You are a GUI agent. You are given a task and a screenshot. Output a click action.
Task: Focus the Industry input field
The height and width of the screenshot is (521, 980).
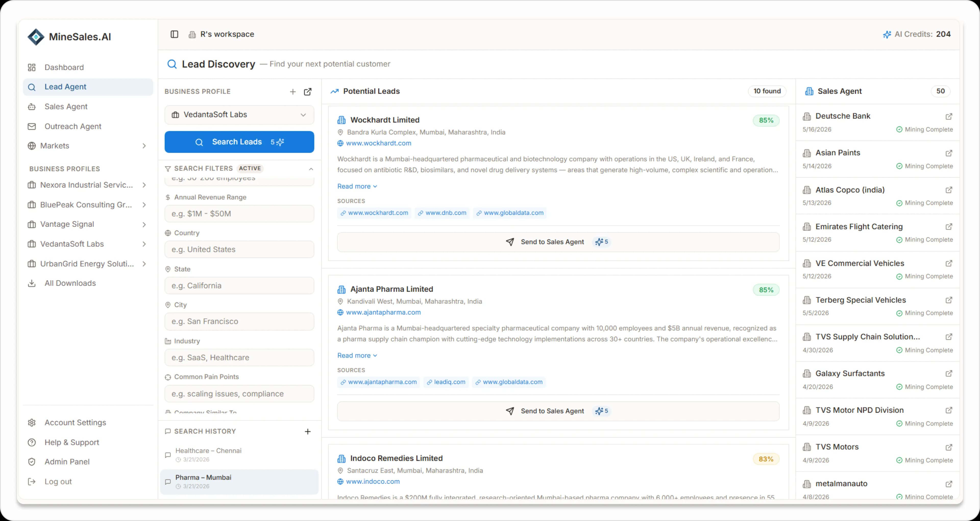(239, 358)
